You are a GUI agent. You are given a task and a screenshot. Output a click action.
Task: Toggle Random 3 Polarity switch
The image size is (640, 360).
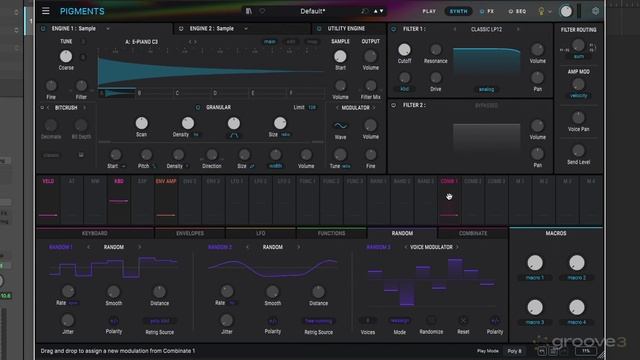pos(495,321)
